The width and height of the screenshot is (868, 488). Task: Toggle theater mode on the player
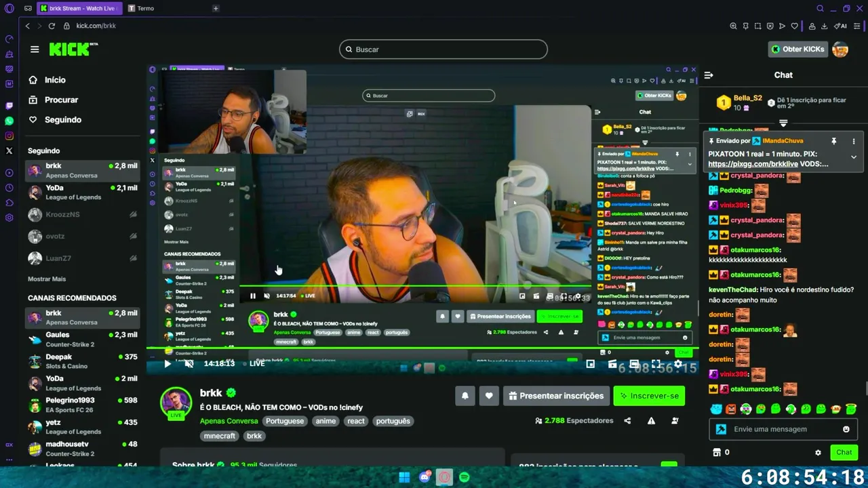pos(634,364)
